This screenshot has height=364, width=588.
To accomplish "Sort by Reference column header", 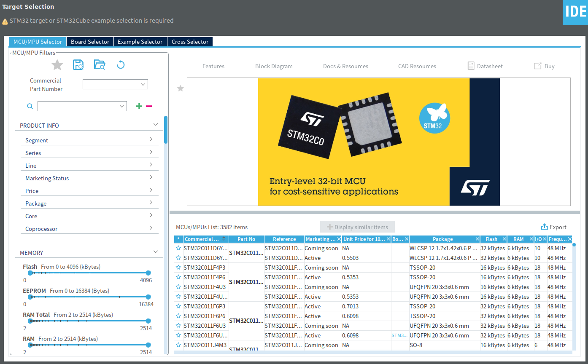I will [284, 239].
